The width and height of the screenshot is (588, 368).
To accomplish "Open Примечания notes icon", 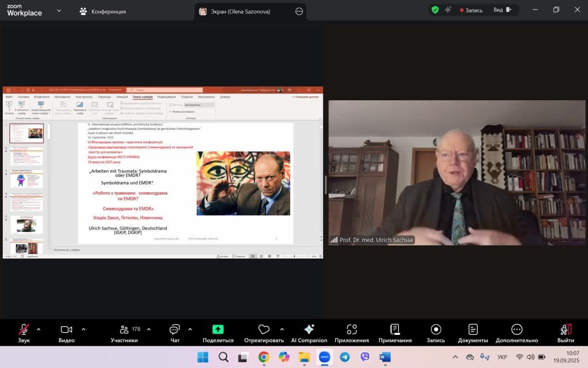I will tap(395, 329).
